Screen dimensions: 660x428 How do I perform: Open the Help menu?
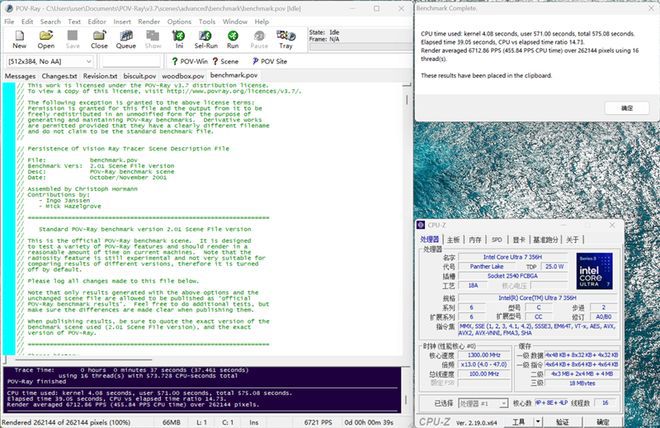click(x=261, y=21)
